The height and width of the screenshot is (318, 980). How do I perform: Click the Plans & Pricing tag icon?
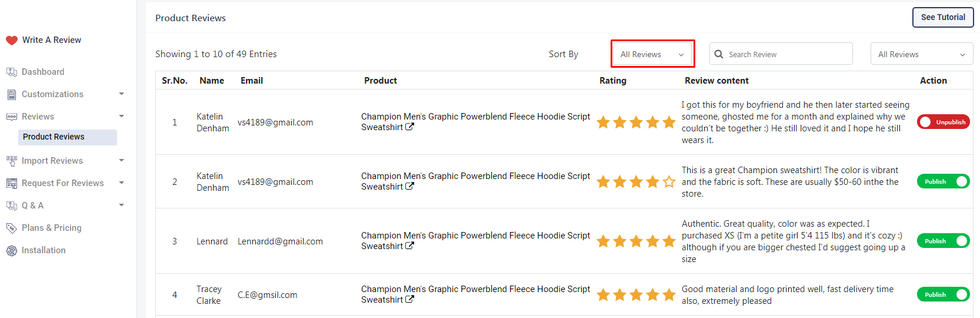pos(12,228)
